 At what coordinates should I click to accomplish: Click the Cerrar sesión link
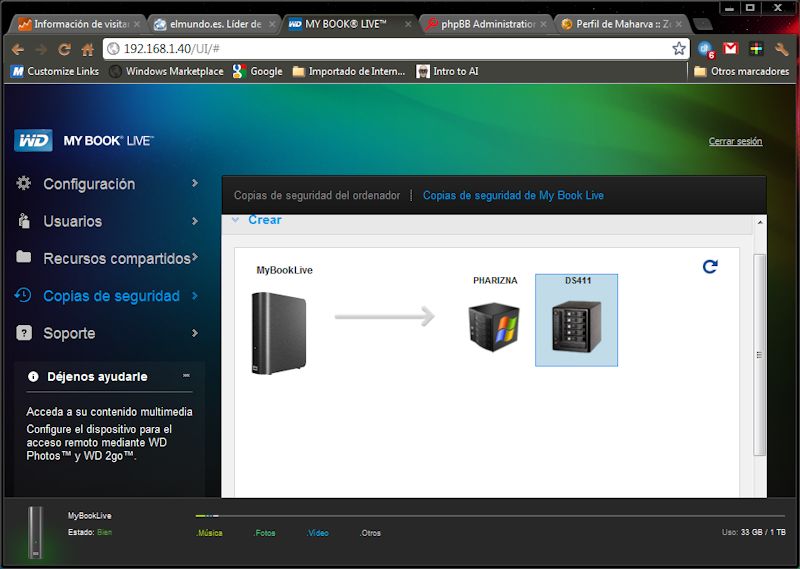735,141
